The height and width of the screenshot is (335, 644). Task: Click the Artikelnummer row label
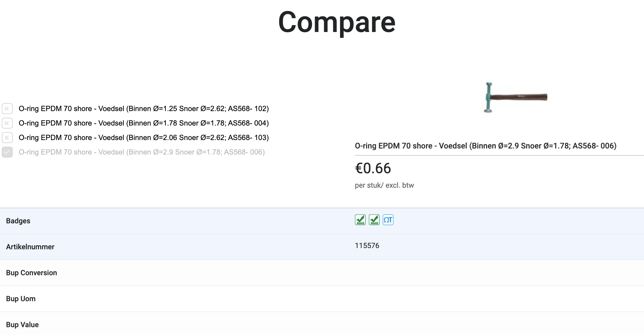coord(30,247)
